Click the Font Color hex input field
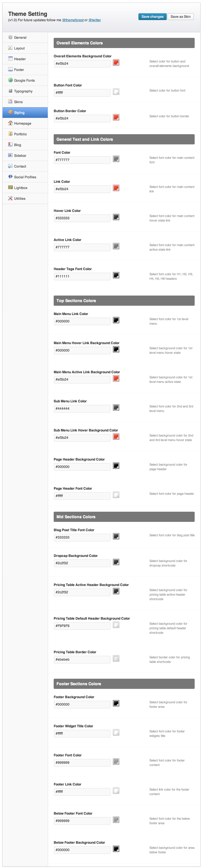Viewport: 202px width, 868px height. (82, 160)
